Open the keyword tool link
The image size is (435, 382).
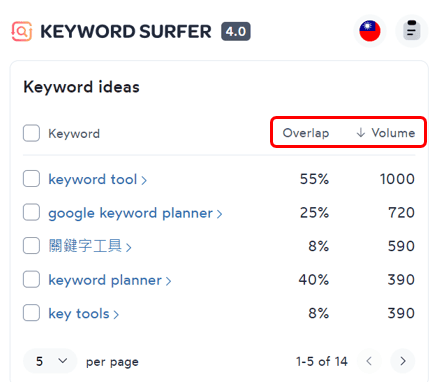(93, 179)
